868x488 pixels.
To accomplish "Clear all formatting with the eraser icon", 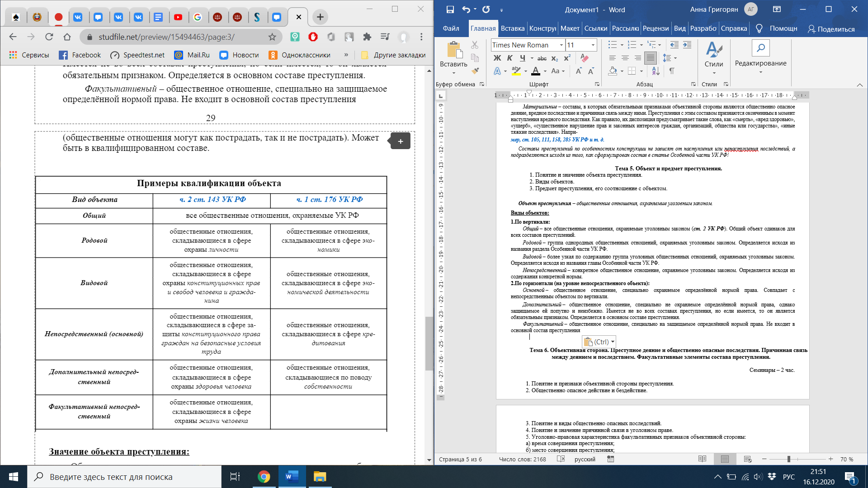I will pos(584,58).
